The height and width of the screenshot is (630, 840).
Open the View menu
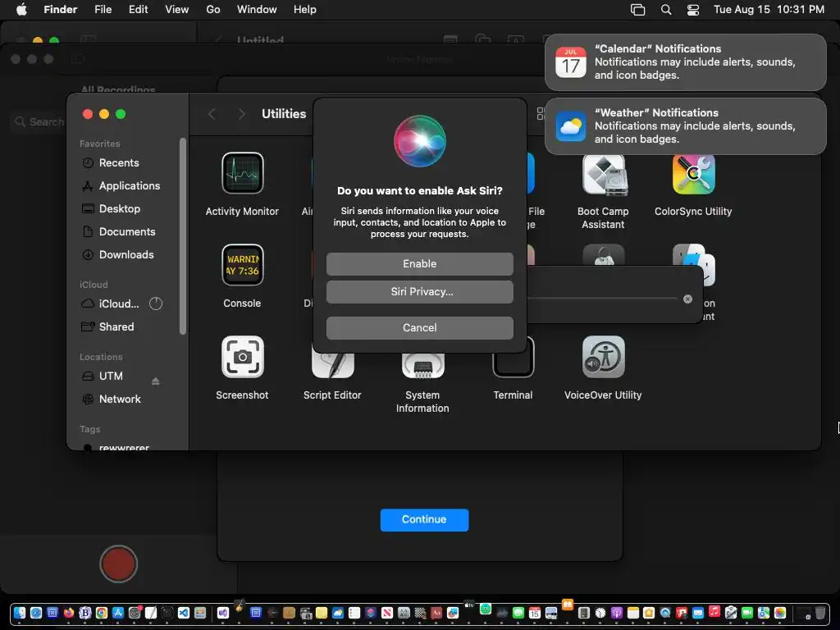point(177,10)
